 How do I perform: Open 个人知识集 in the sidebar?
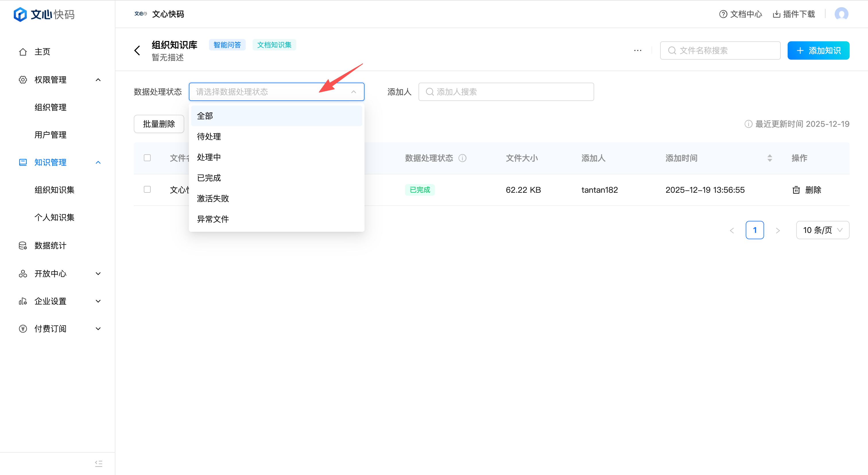point(54,217)
